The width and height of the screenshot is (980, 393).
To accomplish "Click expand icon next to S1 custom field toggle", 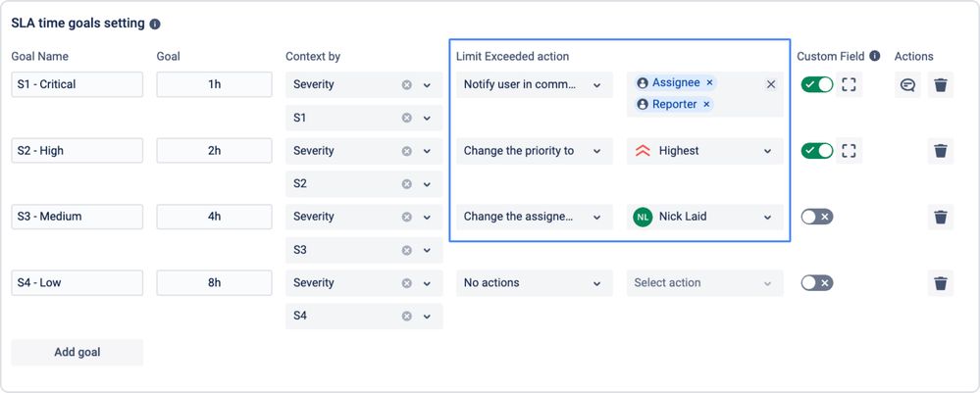I will [850, 84].
